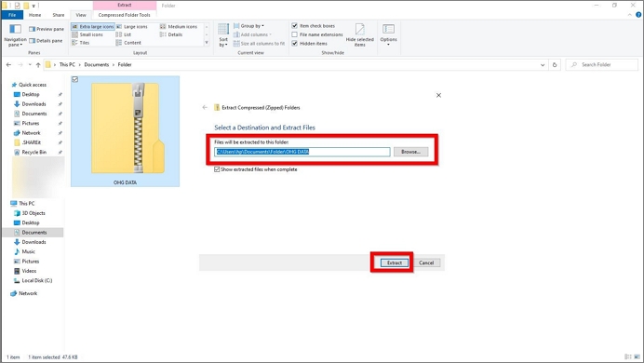The height and width of the screenshot is (363, 644).
Task: Switch to details view in status bar
Action: (x=627, y=356)
